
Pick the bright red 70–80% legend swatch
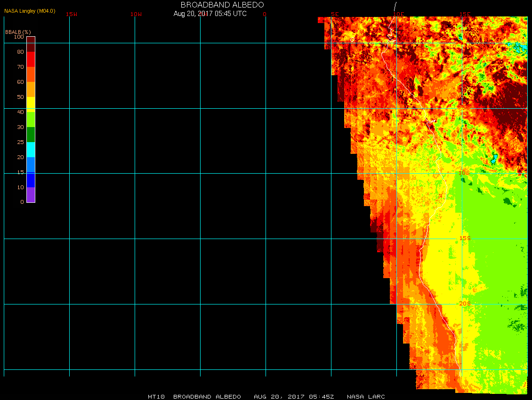(x=31, y=59)
